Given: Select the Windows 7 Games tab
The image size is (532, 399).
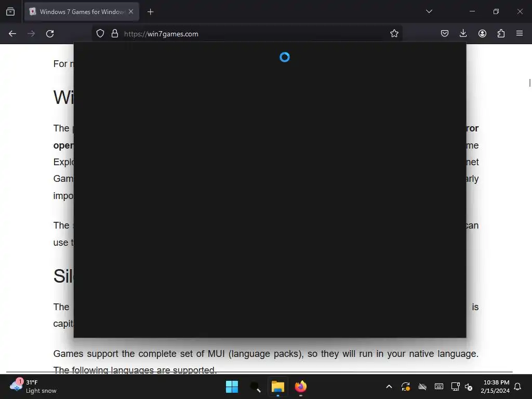Looking at the screenshot, I should click(x=82, y=11).
